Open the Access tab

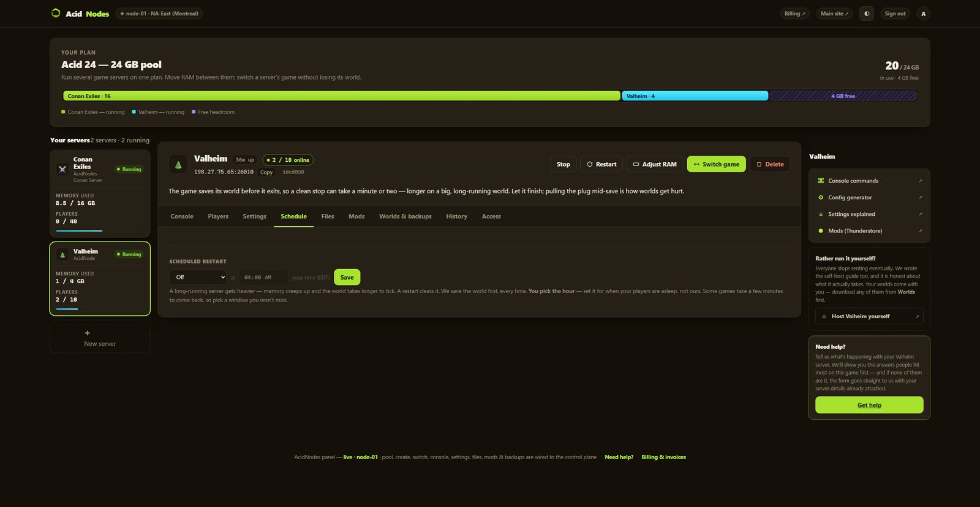pyautogui.click(x=491, y=216)
